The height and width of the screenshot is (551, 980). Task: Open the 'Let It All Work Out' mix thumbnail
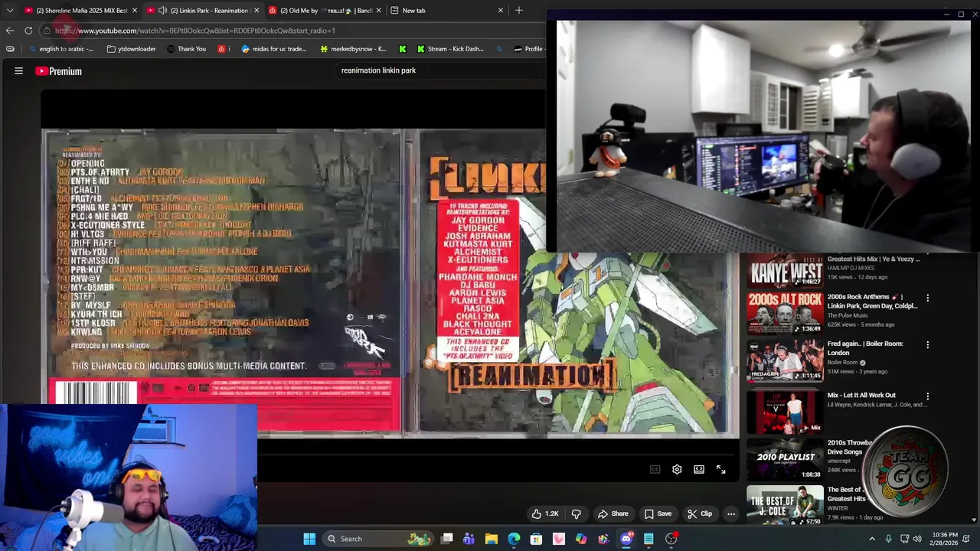pos(785,412)
